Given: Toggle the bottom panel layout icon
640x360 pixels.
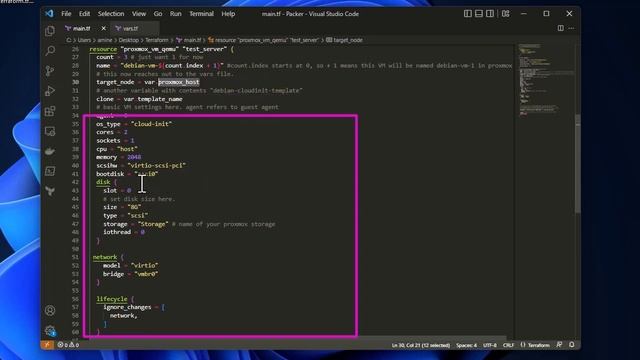Looking at the screenshot, I should (479, 13).
